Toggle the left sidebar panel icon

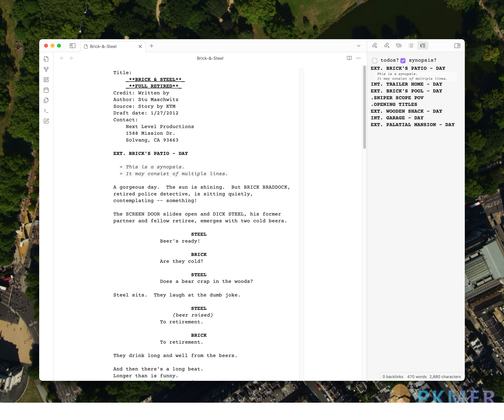coord(73,46)
